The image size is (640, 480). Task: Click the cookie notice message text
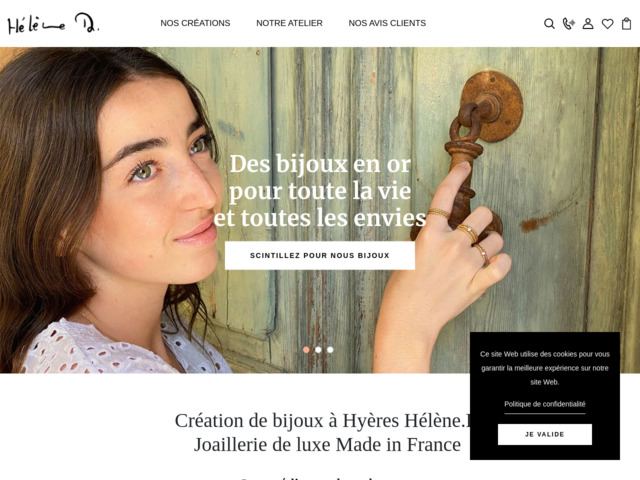(544, 368)
